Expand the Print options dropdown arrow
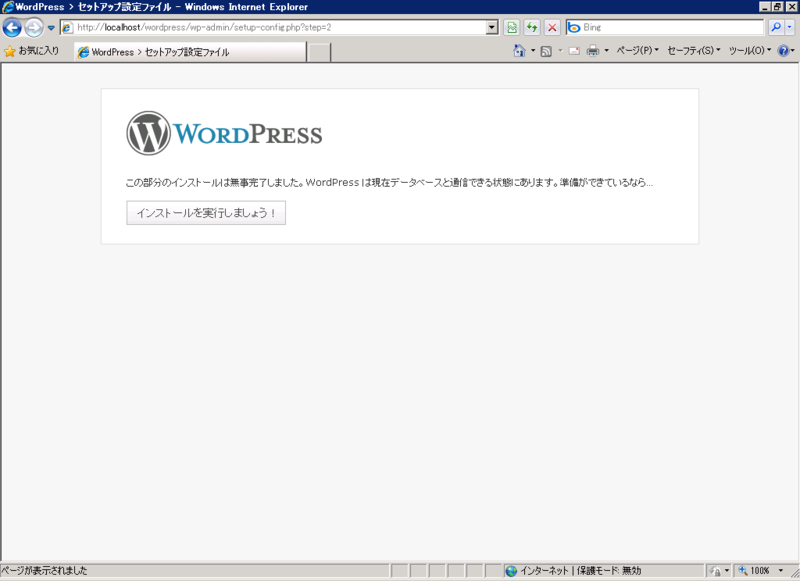The width and height of the screenshot is (800, 581). tap(607, 50)
